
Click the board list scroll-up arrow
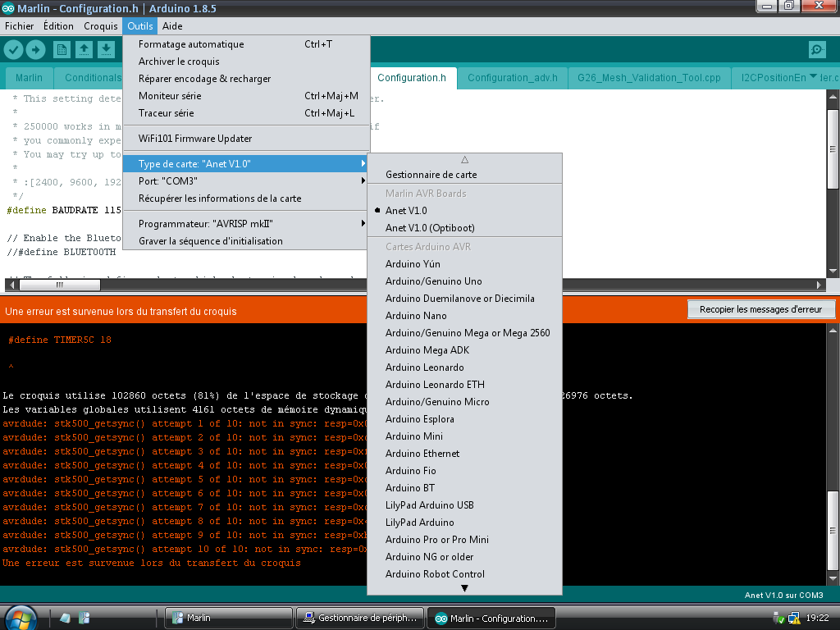[x=464, y=160]
